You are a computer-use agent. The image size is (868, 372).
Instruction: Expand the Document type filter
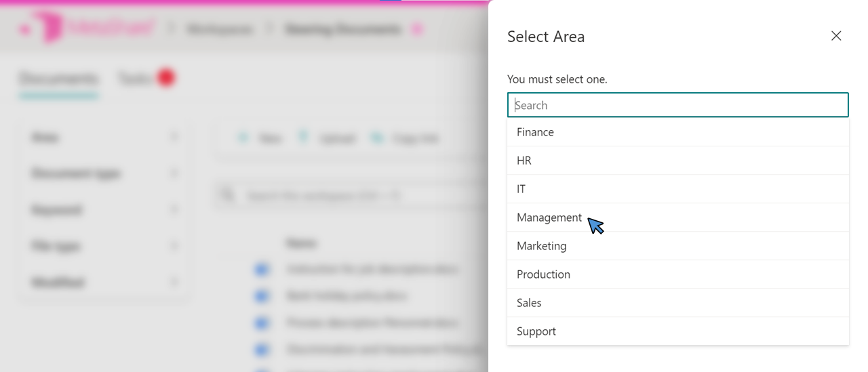[174, 173]
